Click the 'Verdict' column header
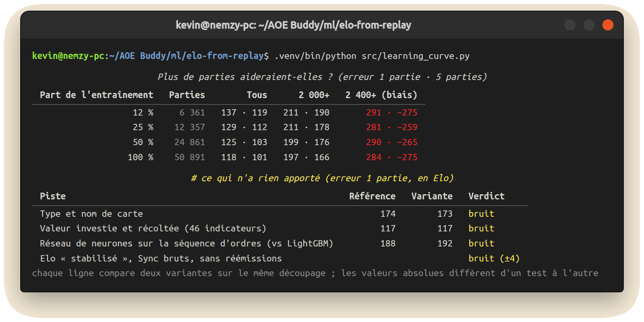Screen dimensions: 644x322 pyautogui.click(x=486, y=196)
